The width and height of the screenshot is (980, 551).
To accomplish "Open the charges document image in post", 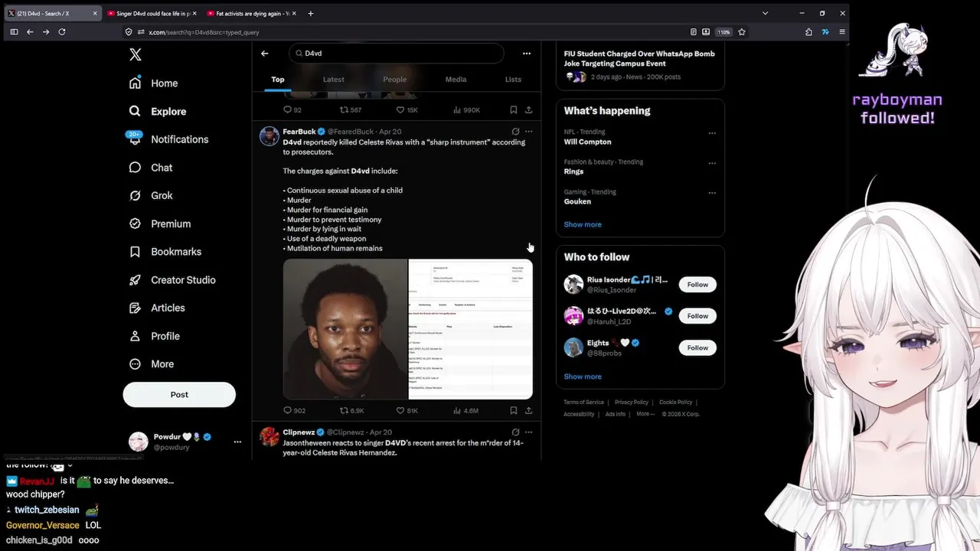I will pos(471,329).
